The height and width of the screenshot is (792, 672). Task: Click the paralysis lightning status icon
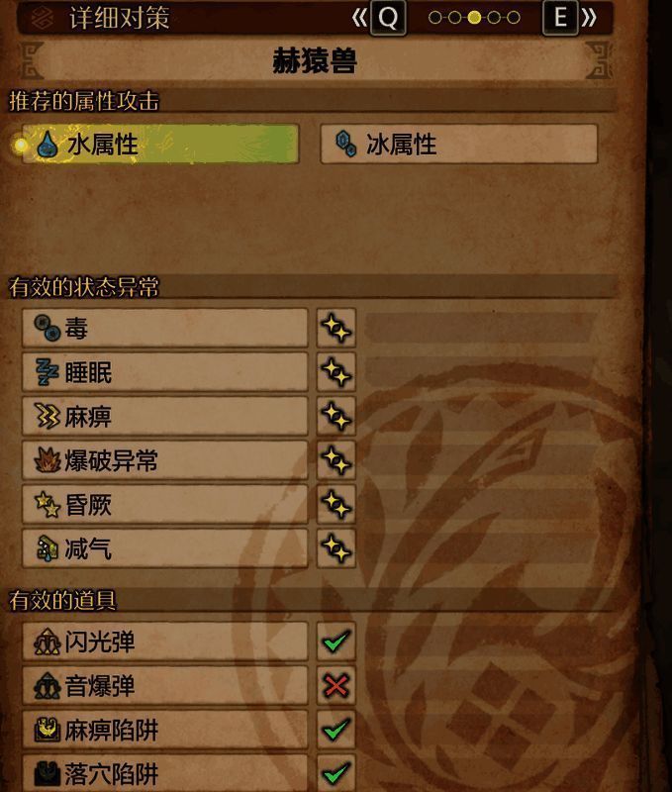pyautogui.click(x=47, y=416)
